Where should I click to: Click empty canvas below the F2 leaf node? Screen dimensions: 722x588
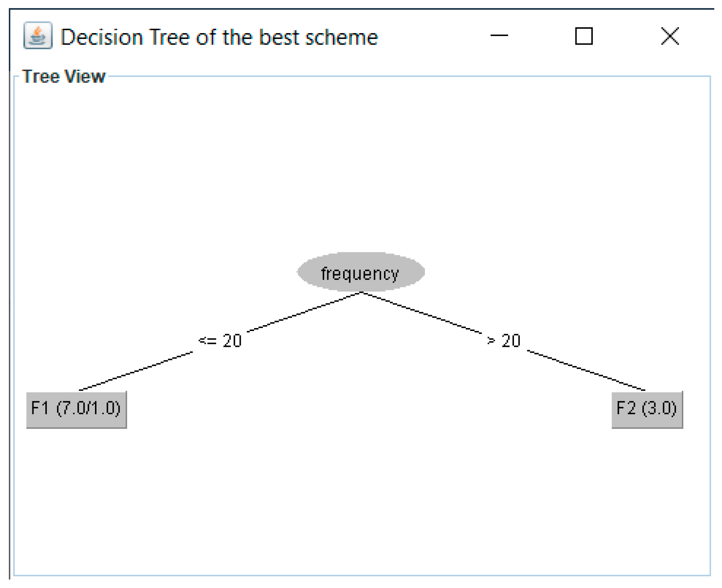[647, 497]
